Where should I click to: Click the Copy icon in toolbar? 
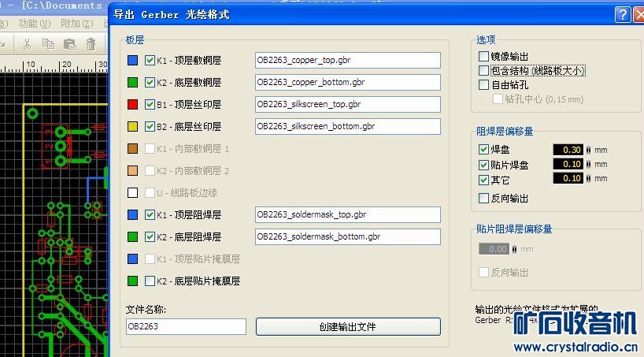coord(49,43)
